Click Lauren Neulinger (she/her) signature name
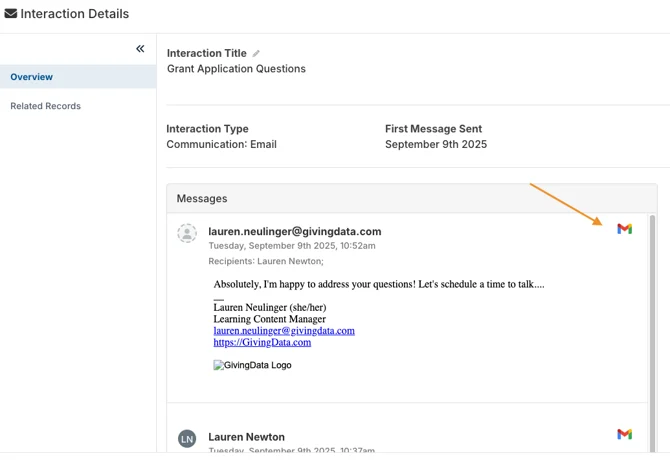This screenshot has width=670, height=460. (x=270, y=308)
